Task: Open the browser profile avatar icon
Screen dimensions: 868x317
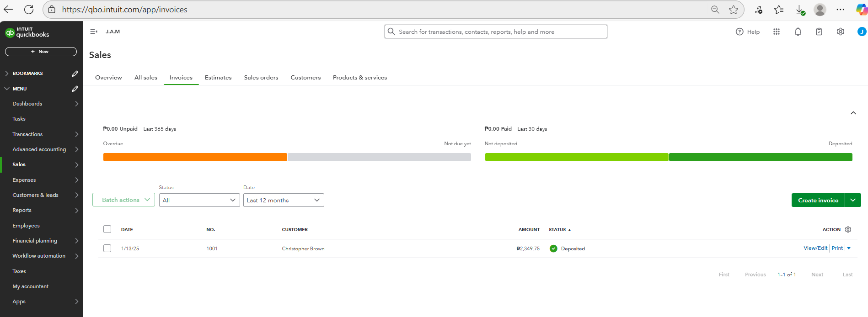Action: point(820,10)
